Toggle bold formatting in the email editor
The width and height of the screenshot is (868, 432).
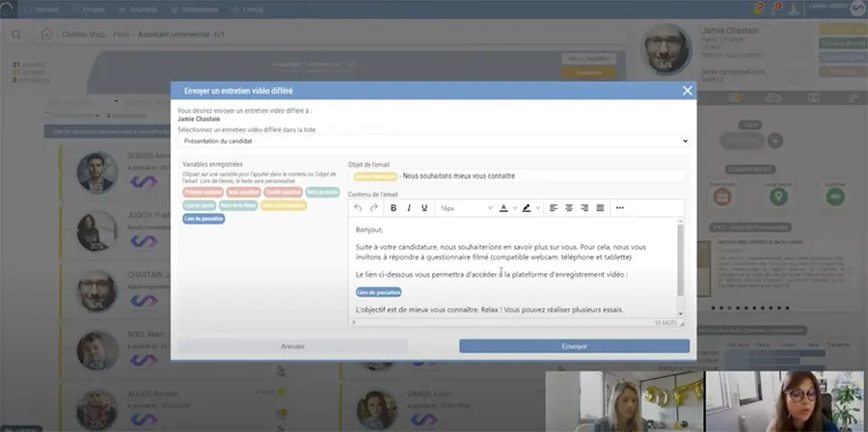(x=393, y=208)
